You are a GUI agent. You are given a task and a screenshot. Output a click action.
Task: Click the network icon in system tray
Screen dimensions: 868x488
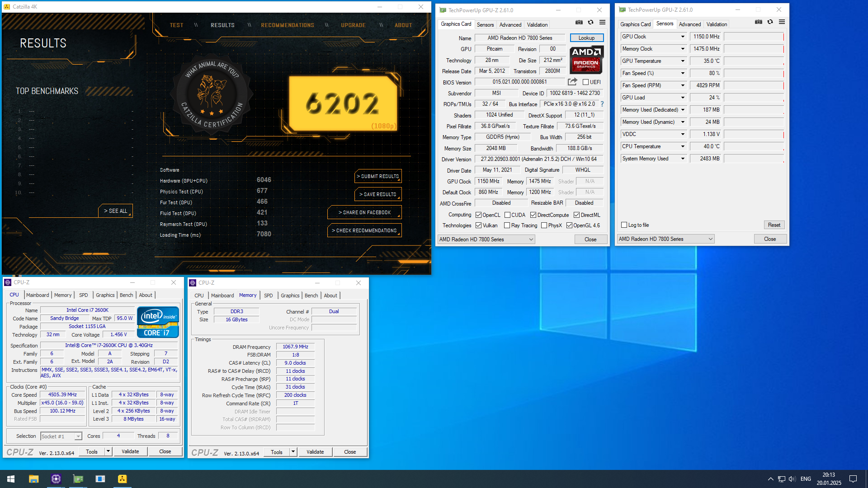781,479
